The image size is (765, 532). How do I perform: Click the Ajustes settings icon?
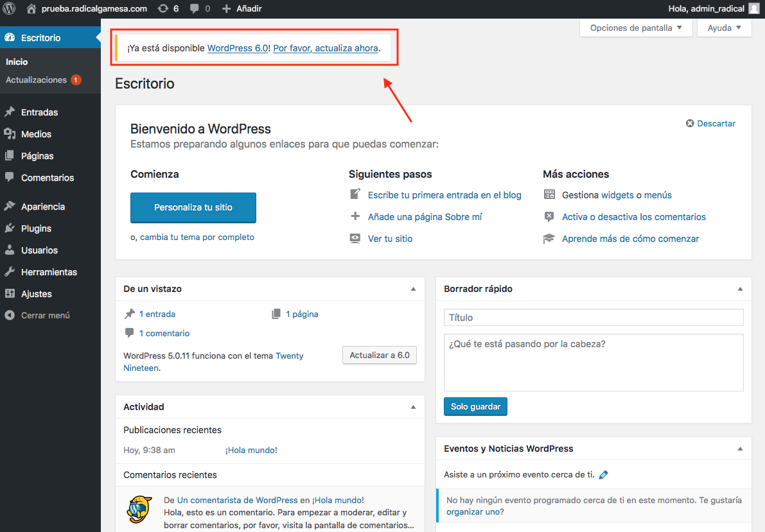(9, 293)
